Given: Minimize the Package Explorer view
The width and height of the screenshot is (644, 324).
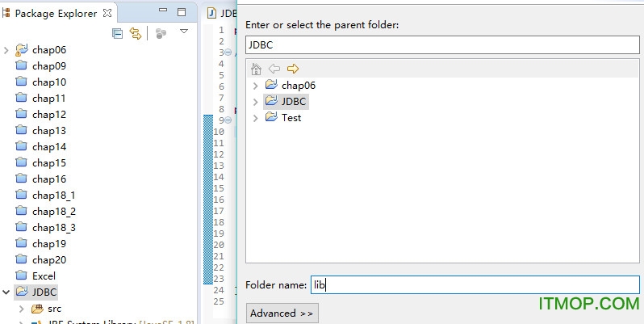Looking at the screenshot, I should [163, 10].
